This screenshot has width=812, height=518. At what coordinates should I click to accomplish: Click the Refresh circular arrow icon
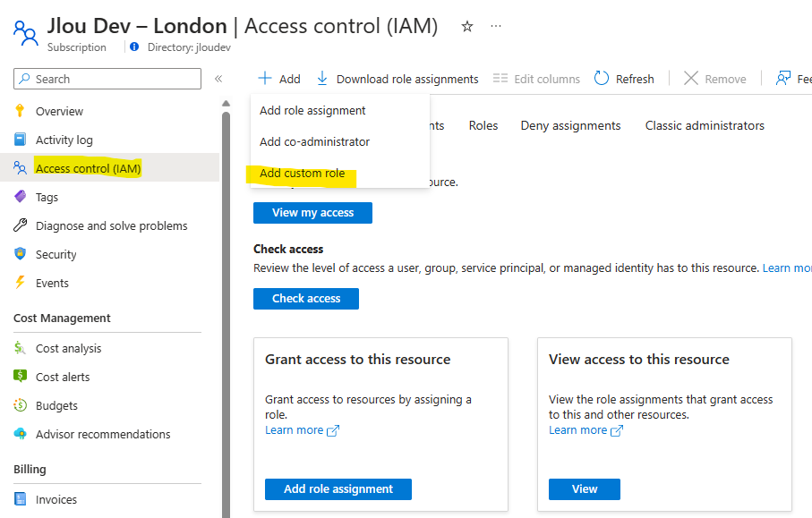pyautogui.click(x=602, y=78)
